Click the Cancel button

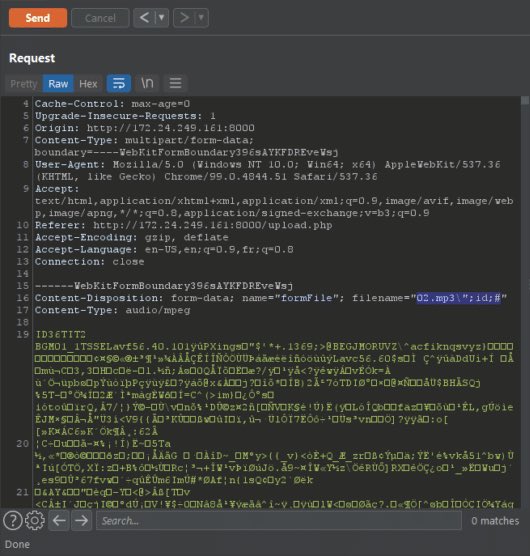[x=100, y=18]
